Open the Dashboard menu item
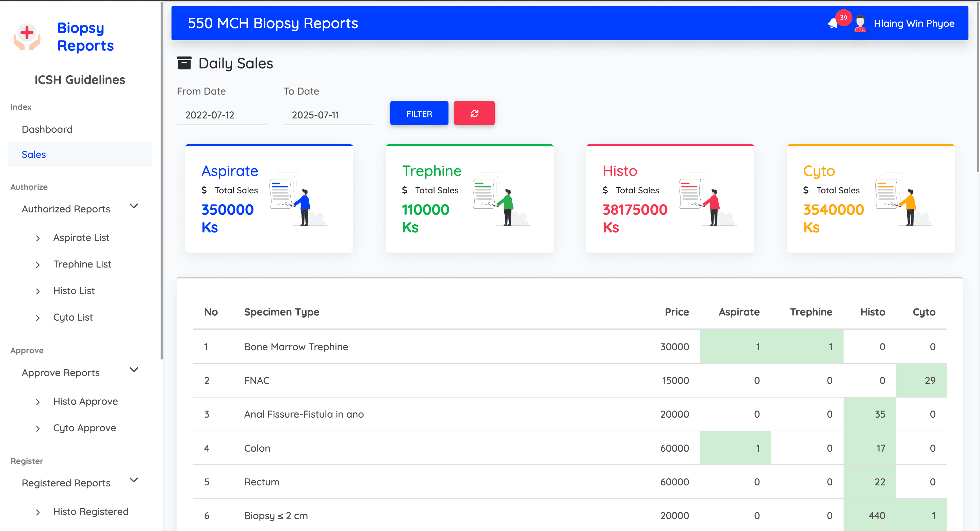The width and height of the screenshot is (980, 531). tap(47, 129)
